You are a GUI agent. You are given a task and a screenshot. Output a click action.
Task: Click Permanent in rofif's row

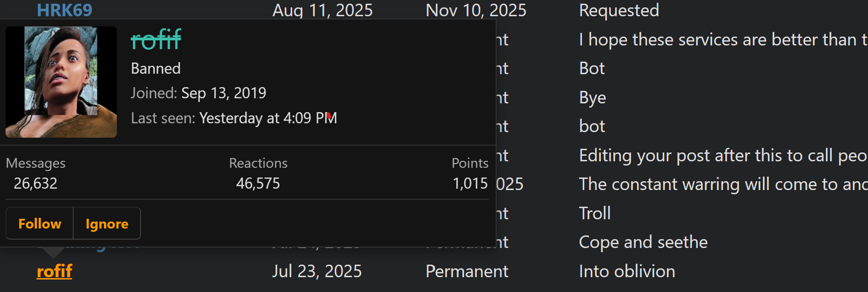[467, 271]
